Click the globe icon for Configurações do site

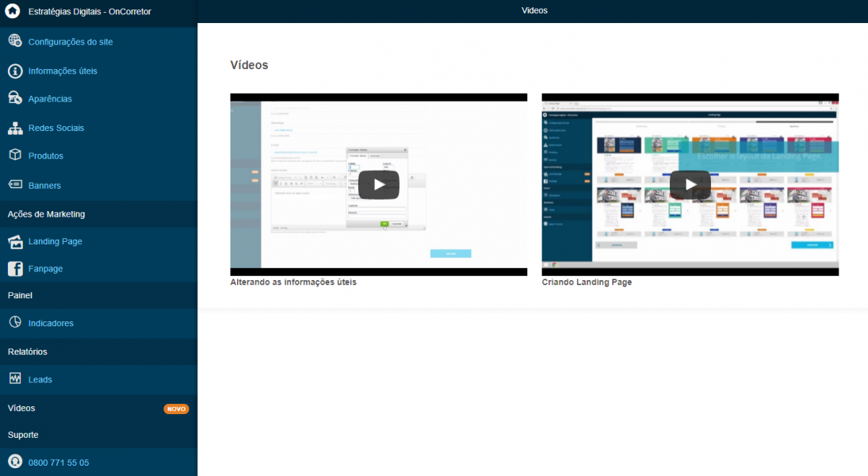15,41
